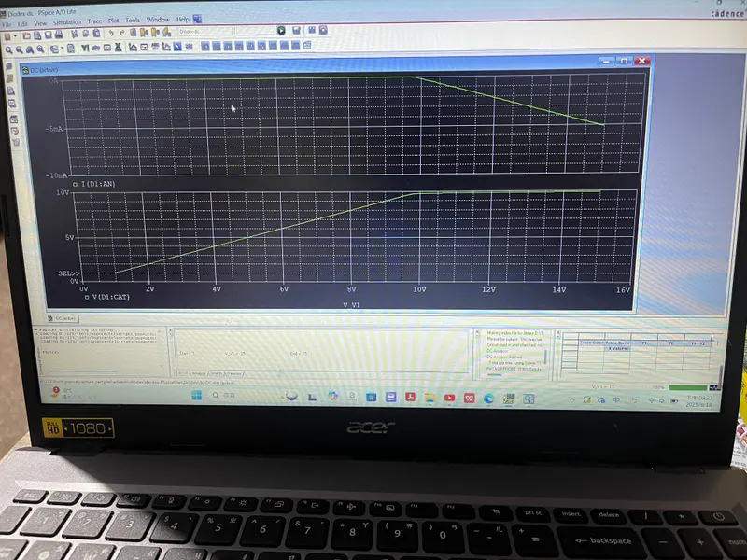This screenshot has height=560, width=747.
Task: Click the Zoom Area magnifier icon
Action: pos(30,49)
